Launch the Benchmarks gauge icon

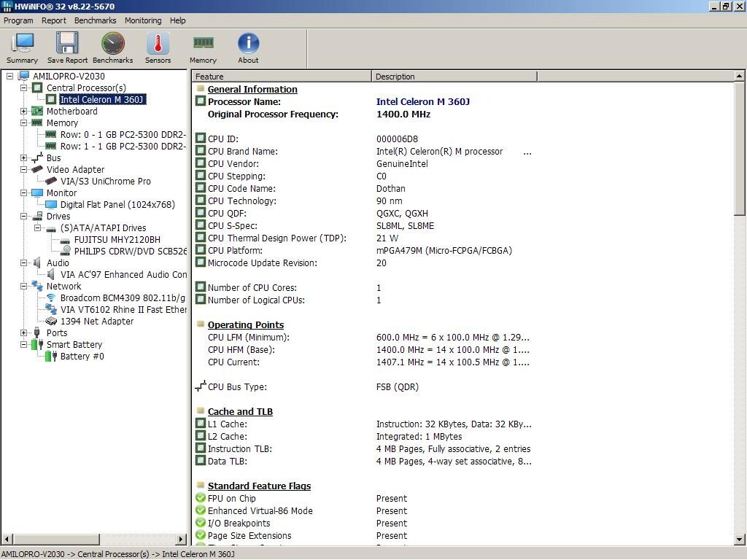(113, 43)
